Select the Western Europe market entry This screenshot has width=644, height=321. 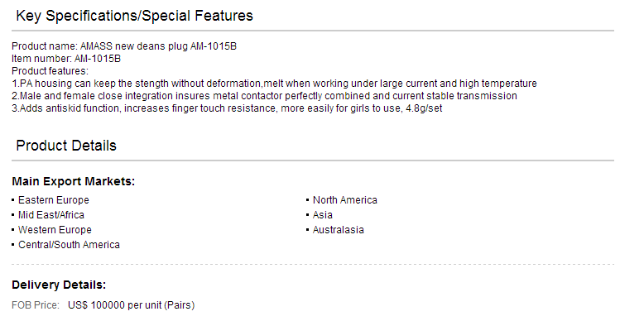coord(55,229)
